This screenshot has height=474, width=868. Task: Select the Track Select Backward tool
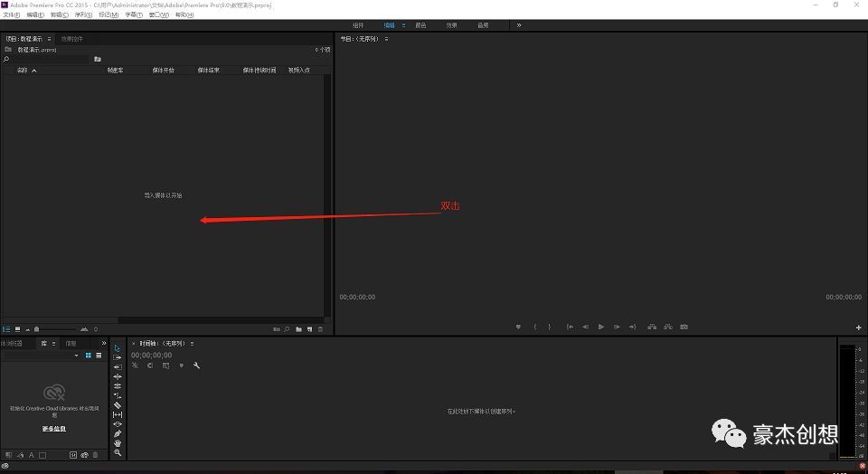118,367
